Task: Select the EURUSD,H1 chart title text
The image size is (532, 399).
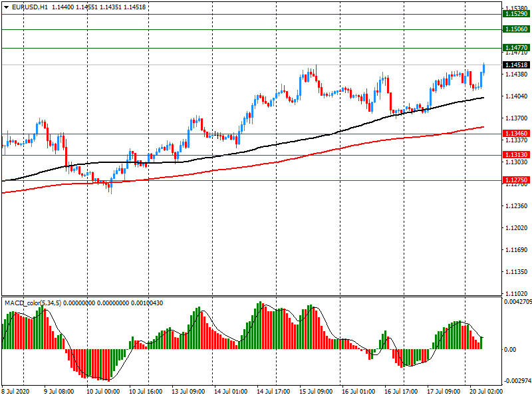Action: pos(30,7)
